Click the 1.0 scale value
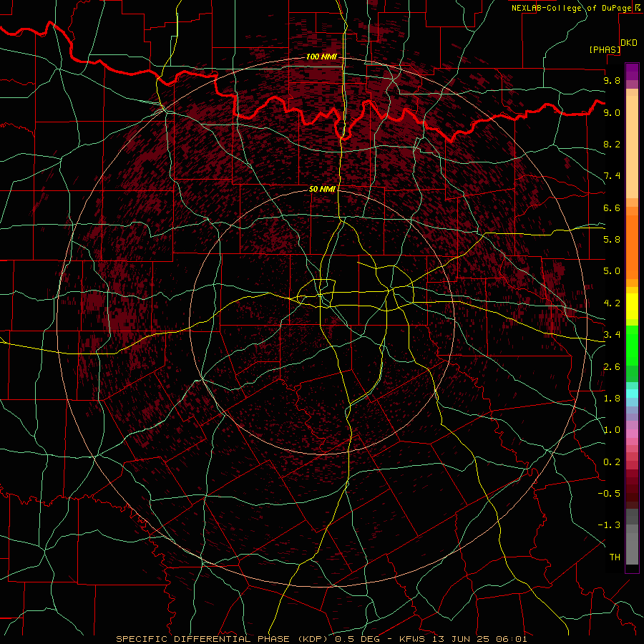This screenshot has height=644, width=644. [x=612, y=430]
